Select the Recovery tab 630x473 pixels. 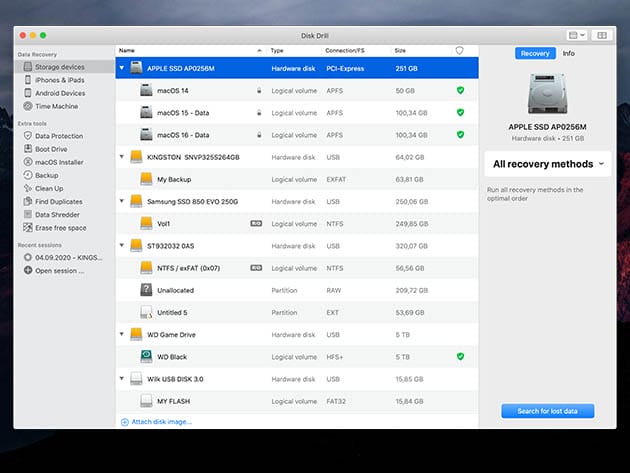tap(535, 53)
